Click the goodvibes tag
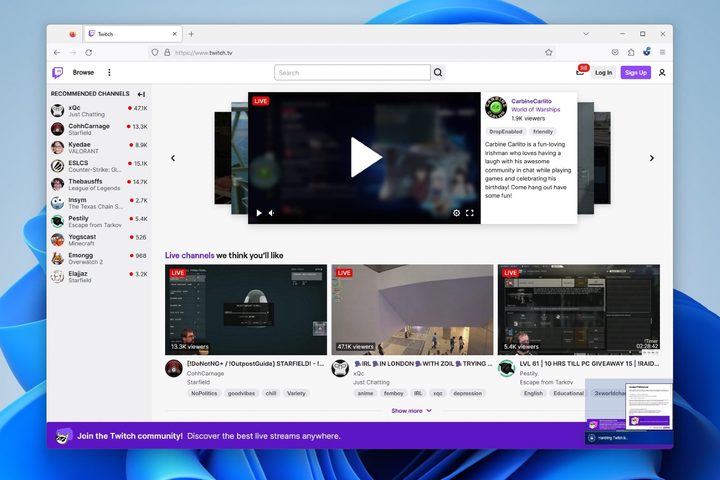The width and height of the screenshot is (720, 480). pyautogui.click(x=241, y=393)
